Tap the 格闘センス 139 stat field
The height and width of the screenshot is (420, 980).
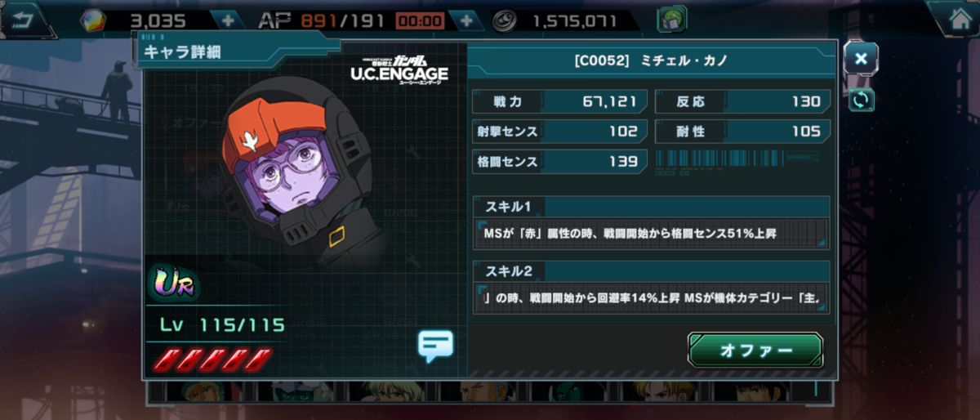560,161
